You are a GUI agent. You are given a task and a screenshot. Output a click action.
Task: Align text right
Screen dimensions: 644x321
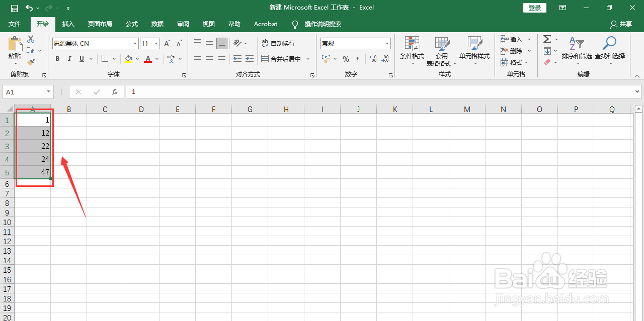[x=222, y=59]
